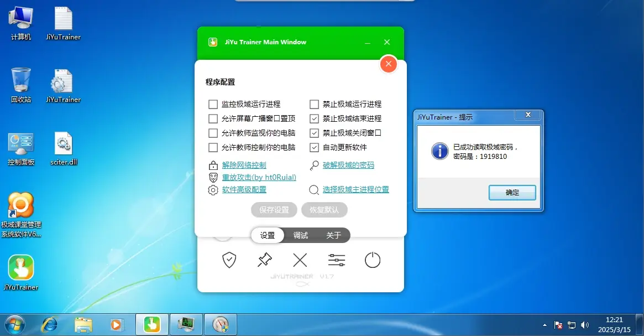Click the network tray icon
The image size is (644, 336).
(571, 325)
